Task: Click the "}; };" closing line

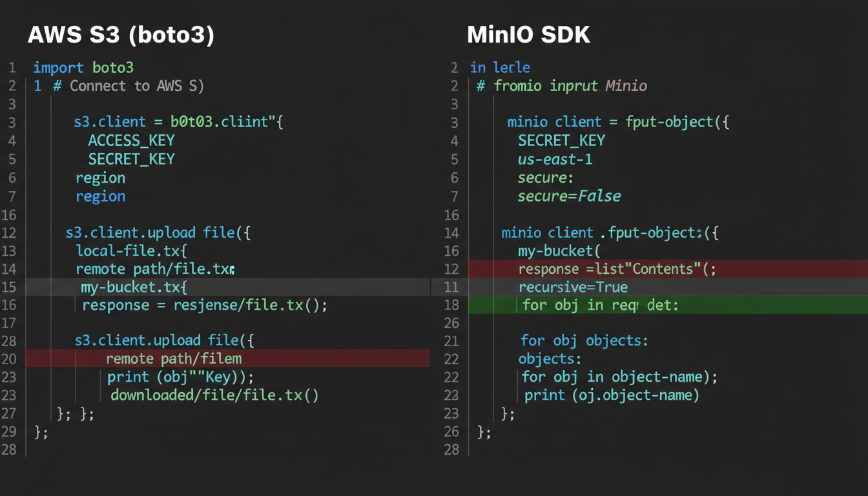Action: point(76,414)
